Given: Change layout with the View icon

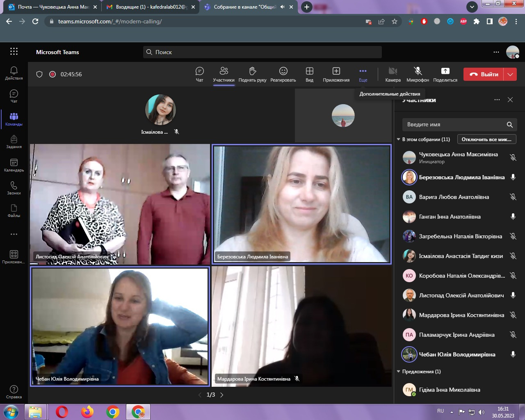Looking at the screenshot, I should pos(309,74).
